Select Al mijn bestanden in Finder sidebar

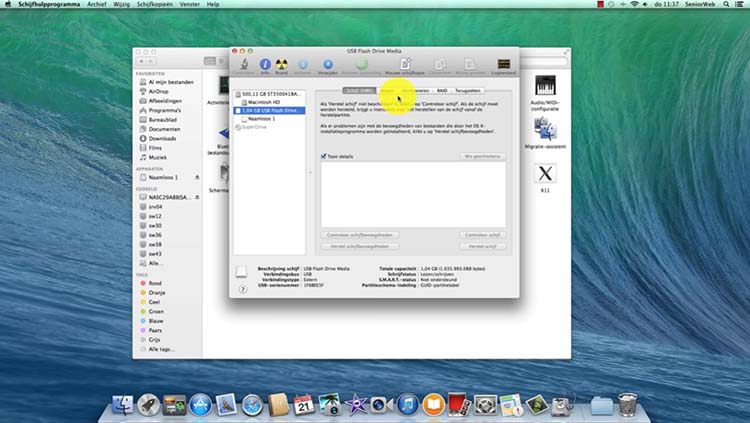pos(166,82)
